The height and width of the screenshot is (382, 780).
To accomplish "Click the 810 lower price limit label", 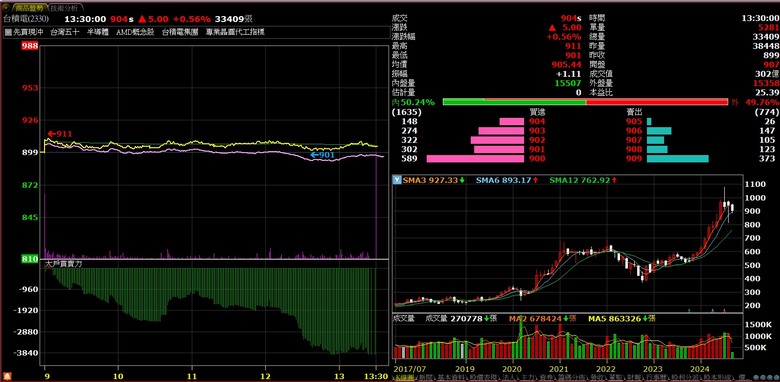I will [30, 259].
